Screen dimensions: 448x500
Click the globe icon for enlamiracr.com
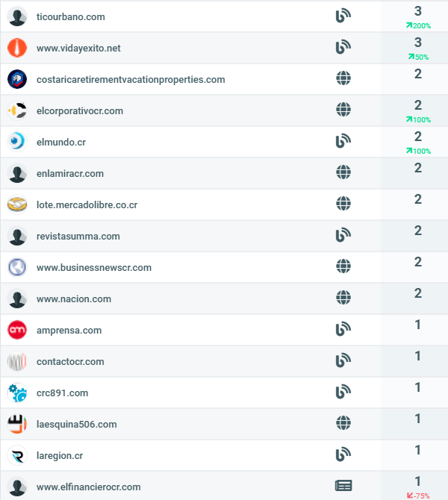pos(343,172)
